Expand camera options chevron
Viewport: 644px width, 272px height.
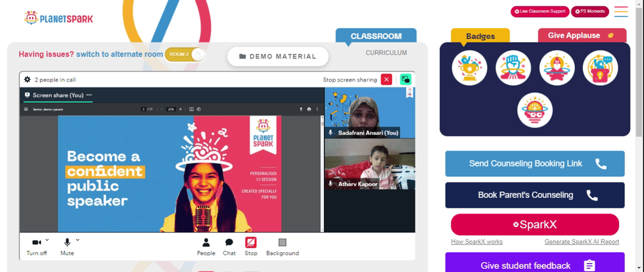coord(47,240)
